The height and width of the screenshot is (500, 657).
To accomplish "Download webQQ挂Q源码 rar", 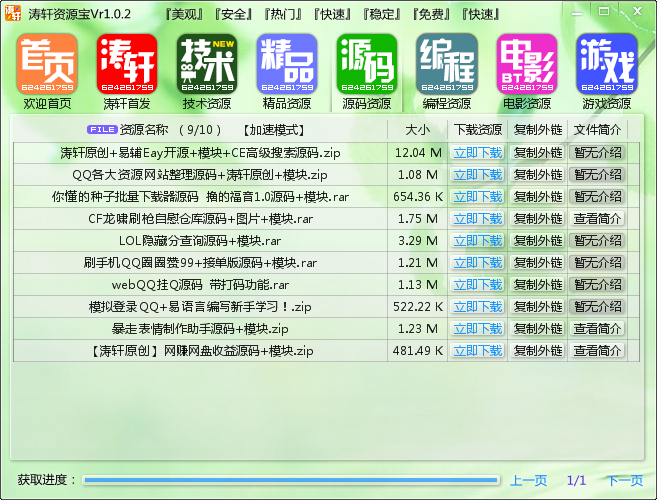I will pos(478,285).
